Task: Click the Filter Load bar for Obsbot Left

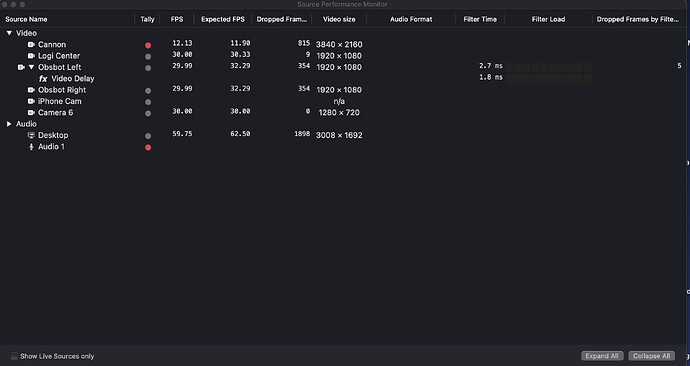Action: (x=549, y=67)
